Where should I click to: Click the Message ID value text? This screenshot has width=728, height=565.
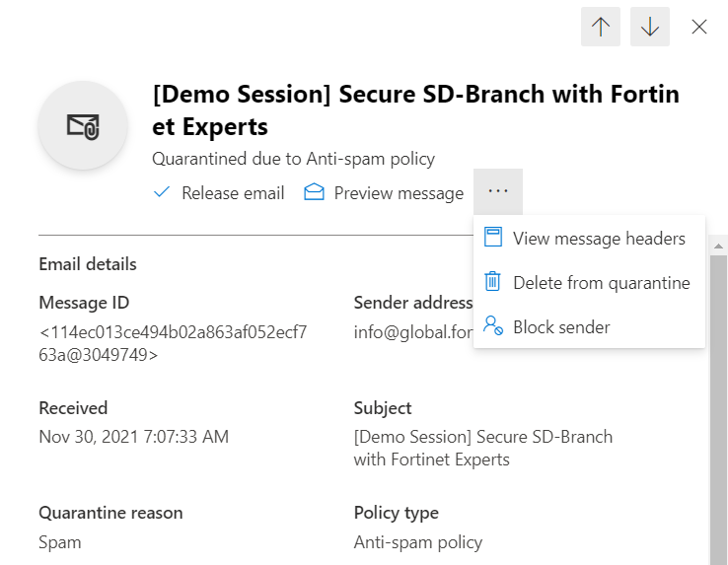tap(173, 343)
